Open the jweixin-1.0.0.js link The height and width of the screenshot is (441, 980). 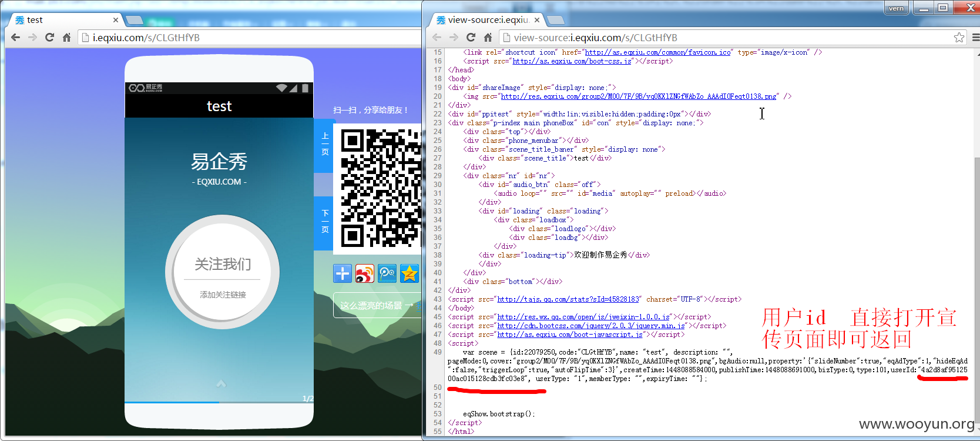[583, 317]
